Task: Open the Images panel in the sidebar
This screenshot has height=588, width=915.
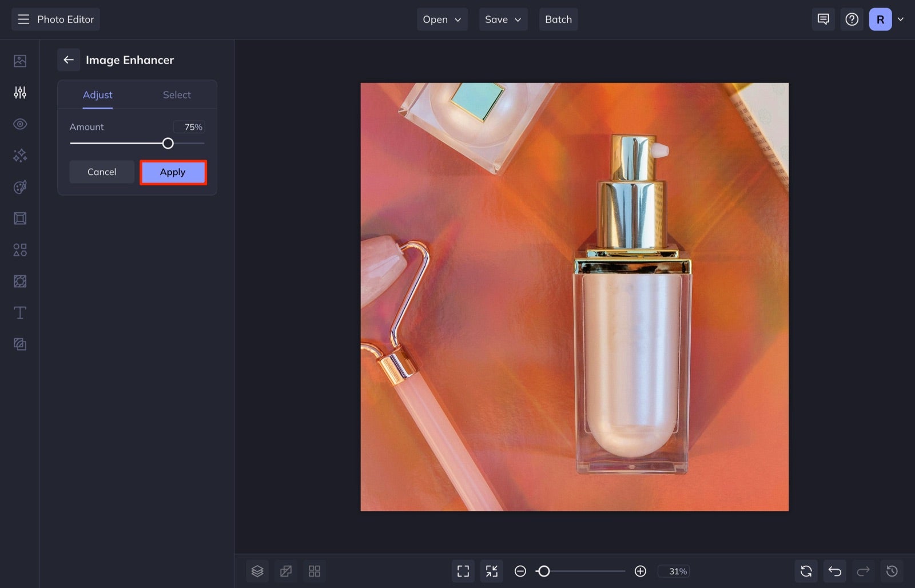Action: [20, 60]
